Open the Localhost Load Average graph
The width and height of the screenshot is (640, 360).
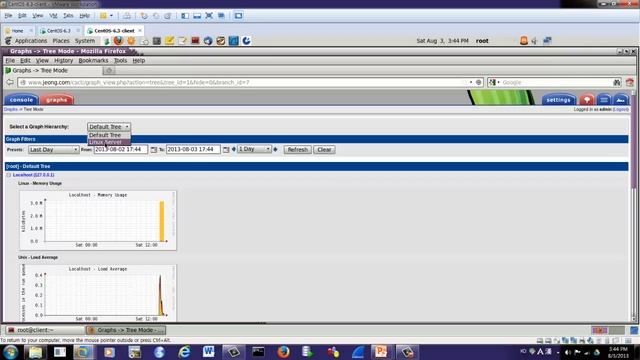pyautogui.click(x=98, y=293)
